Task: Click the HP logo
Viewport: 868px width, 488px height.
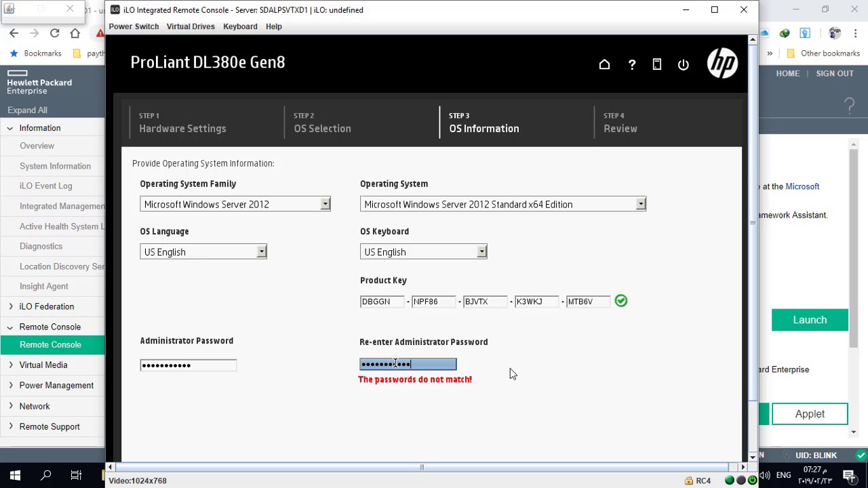Action: [x=722, y=63]
